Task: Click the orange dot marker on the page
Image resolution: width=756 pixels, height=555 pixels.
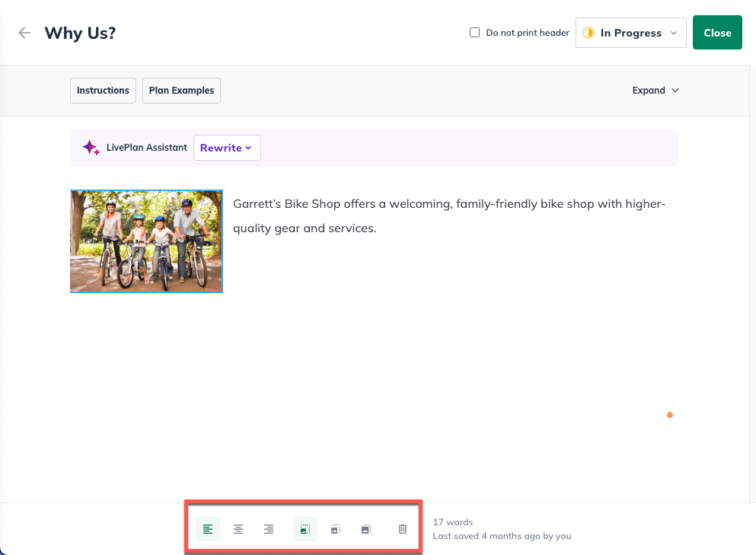Action: pos(669,415)
